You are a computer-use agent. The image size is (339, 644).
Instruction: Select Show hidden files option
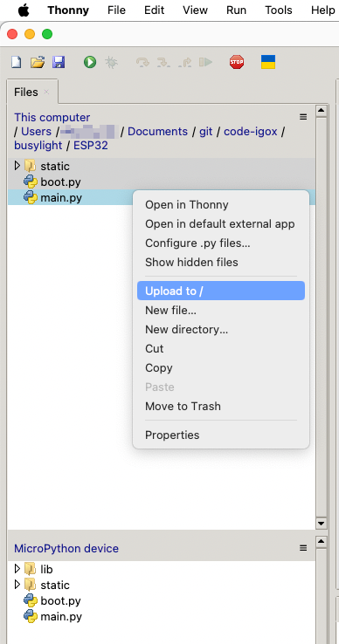pyautogui.click(x=221, y=262)
